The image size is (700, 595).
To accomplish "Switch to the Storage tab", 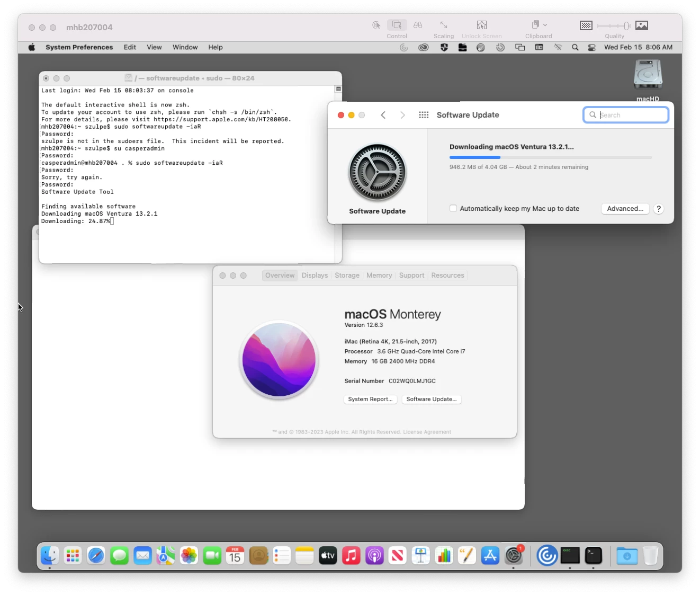I will 347,276.
